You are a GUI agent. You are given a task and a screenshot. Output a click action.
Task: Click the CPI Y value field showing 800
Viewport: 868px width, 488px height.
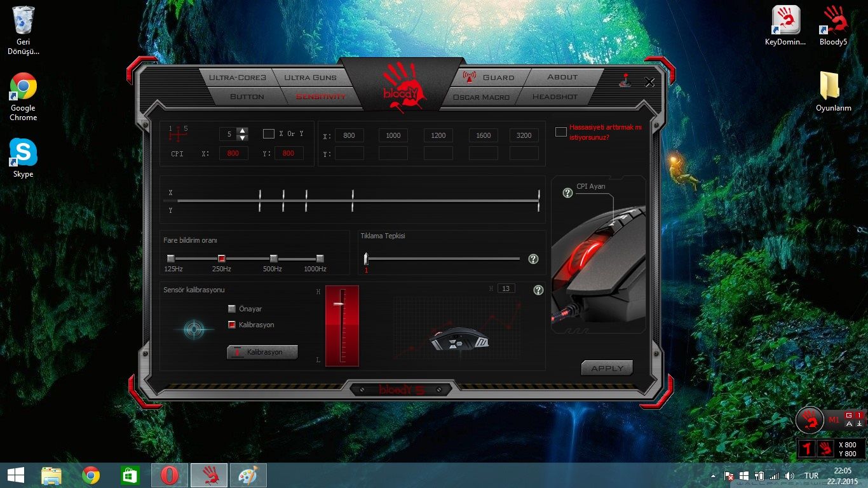coord(288,153)
